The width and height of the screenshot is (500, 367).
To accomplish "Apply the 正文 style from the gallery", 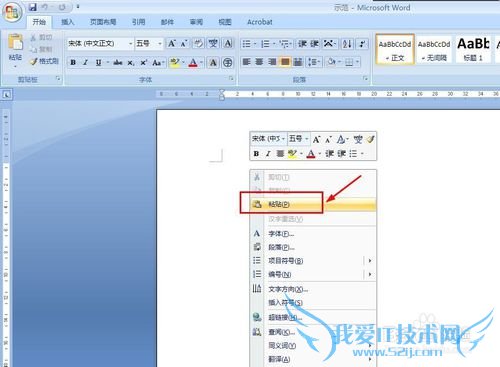I will pos(395,49).
